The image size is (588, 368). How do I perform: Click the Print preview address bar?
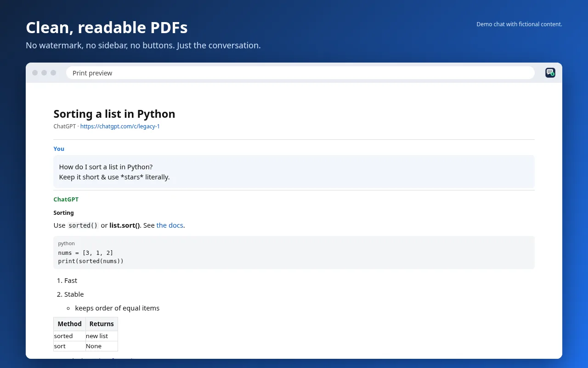click(300, 73)
